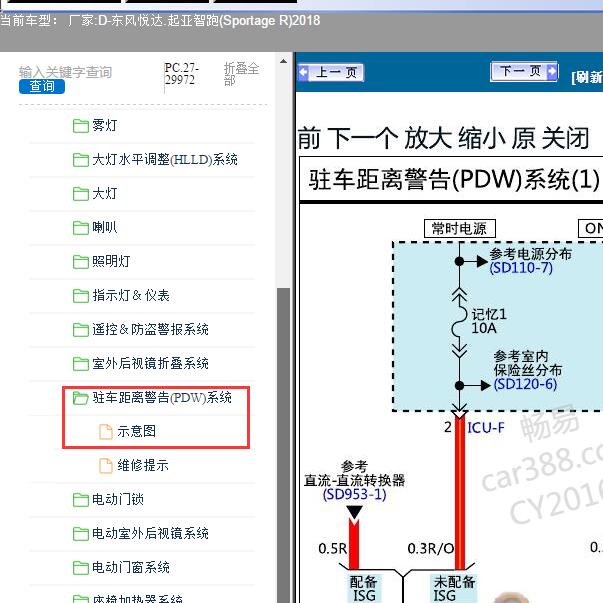The height and width of the screenshot is (603, 603).
Task: Click the folder icon beside 遥控 & 防盗警报系统
Action: pyautogui.click(x=80, y=330)
